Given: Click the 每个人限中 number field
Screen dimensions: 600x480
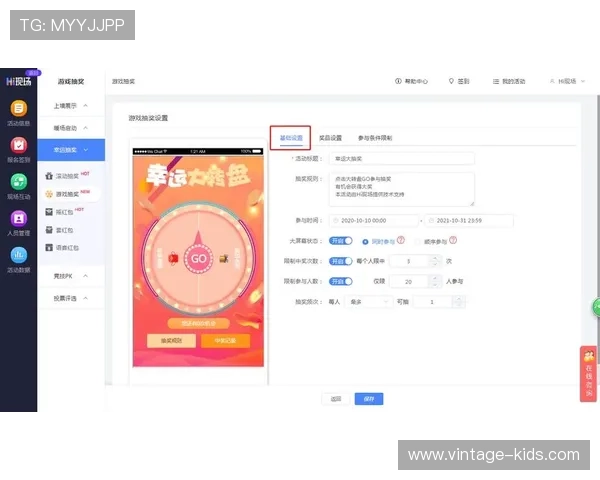Looking at the screenshot, I should pyautogui.click(x=409, y=261).
